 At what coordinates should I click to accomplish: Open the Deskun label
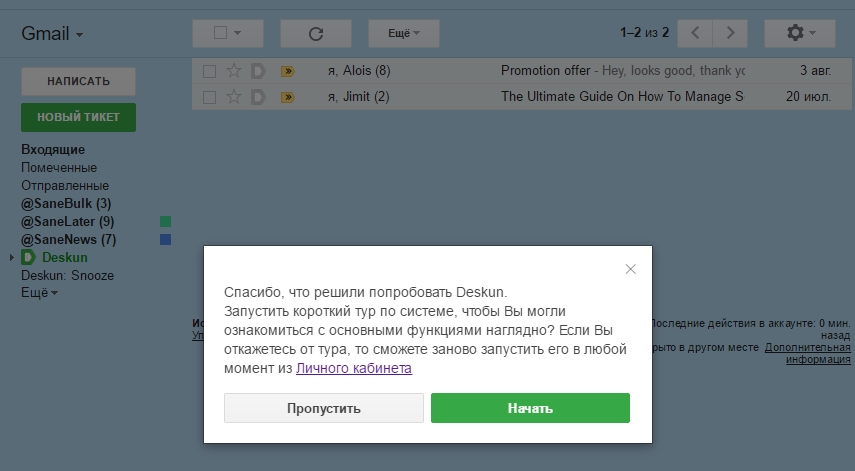click(x=64, y=257)
